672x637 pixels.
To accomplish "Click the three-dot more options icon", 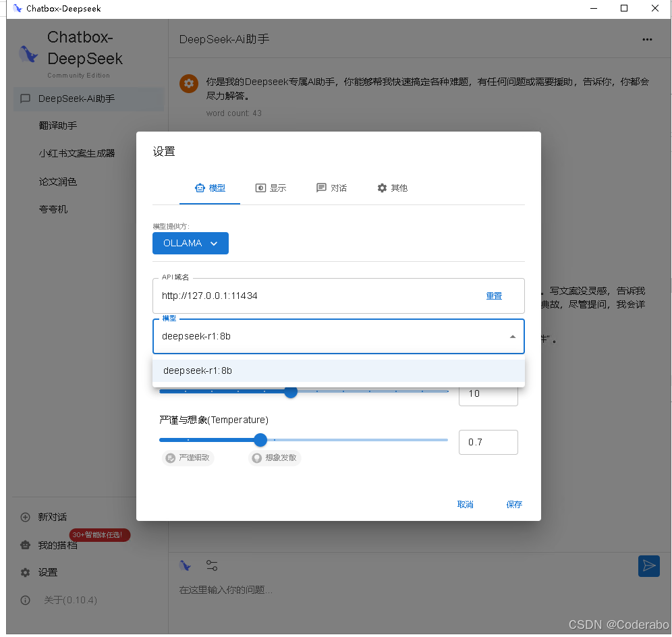I will click(647, 39).
